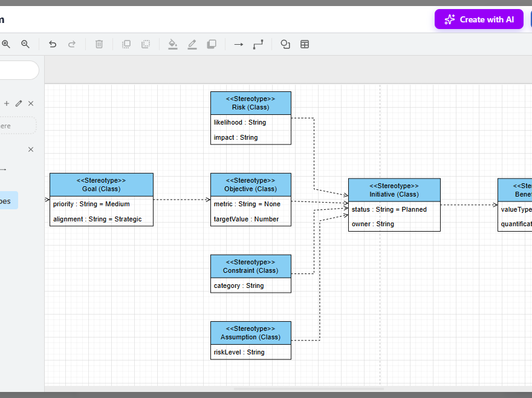Click the Insert Shape icon
Viewport: 532px width, 398px height.
[x=285, y=44]
